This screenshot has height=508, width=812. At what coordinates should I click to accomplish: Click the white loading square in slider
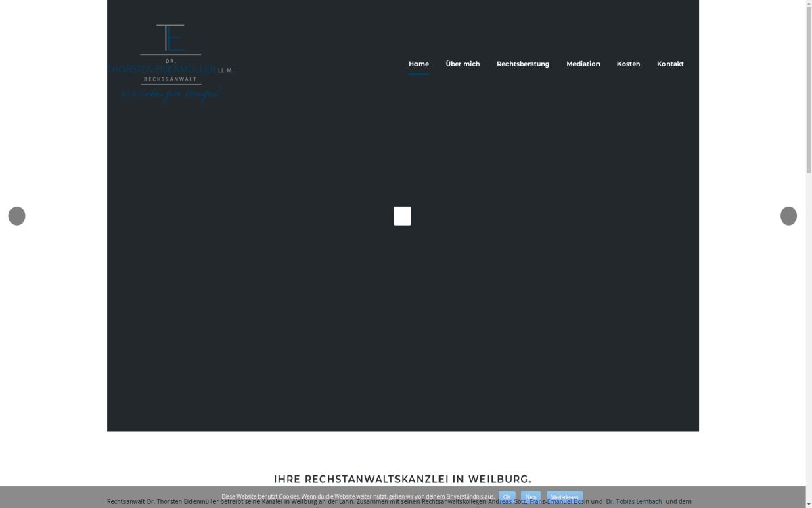[403, 216]
